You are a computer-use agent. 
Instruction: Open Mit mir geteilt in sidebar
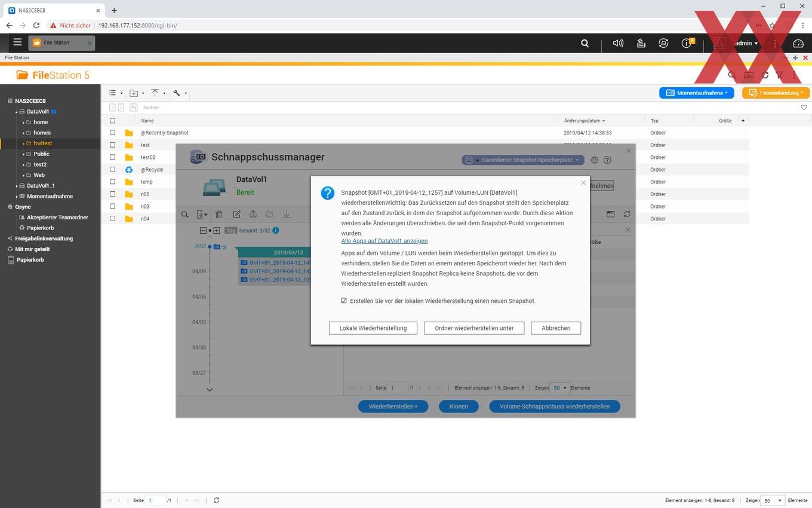click(x=32, y=249)
